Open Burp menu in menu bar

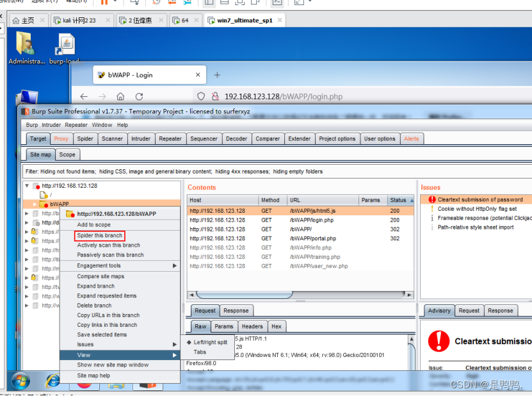click(x=32, y=125)
